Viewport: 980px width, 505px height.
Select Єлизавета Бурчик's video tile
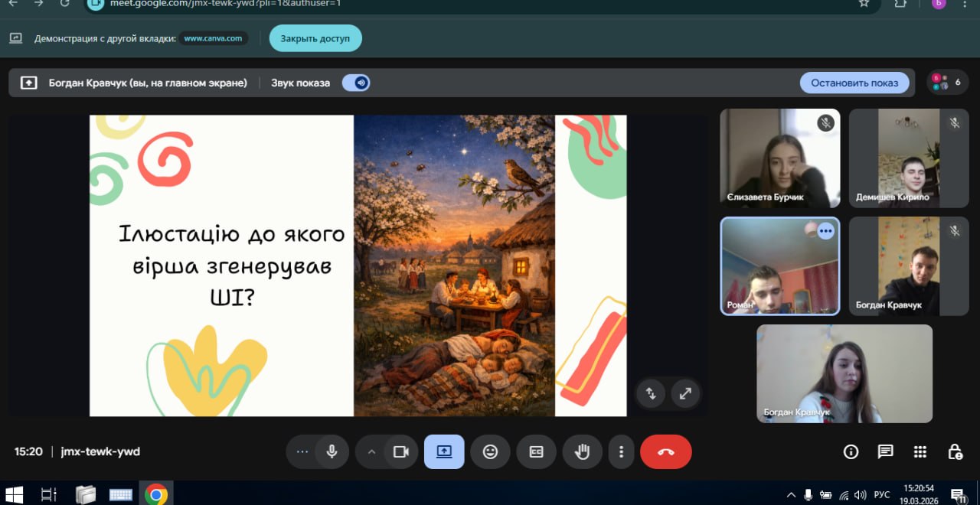pyautogui.click(x=779, y=158)
